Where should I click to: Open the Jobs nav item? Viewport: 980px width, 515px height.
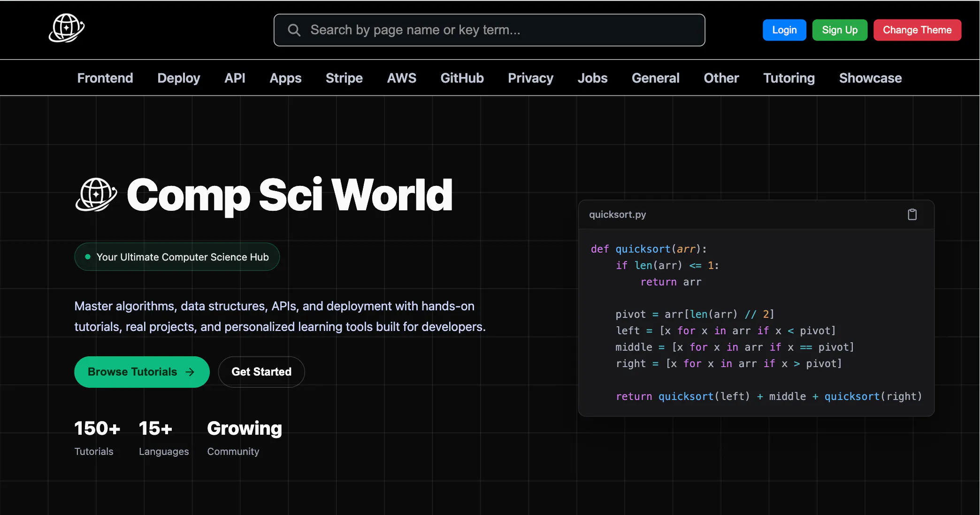click(592, 78)
